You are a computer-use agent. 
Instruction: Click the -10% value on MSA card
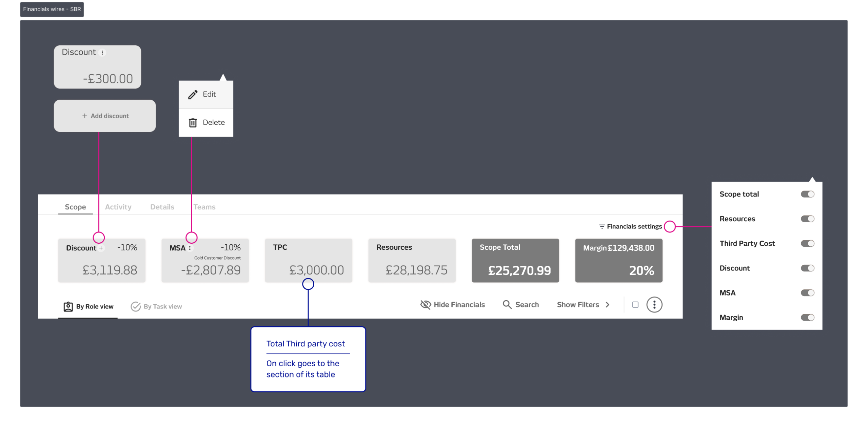click(231, 248)
